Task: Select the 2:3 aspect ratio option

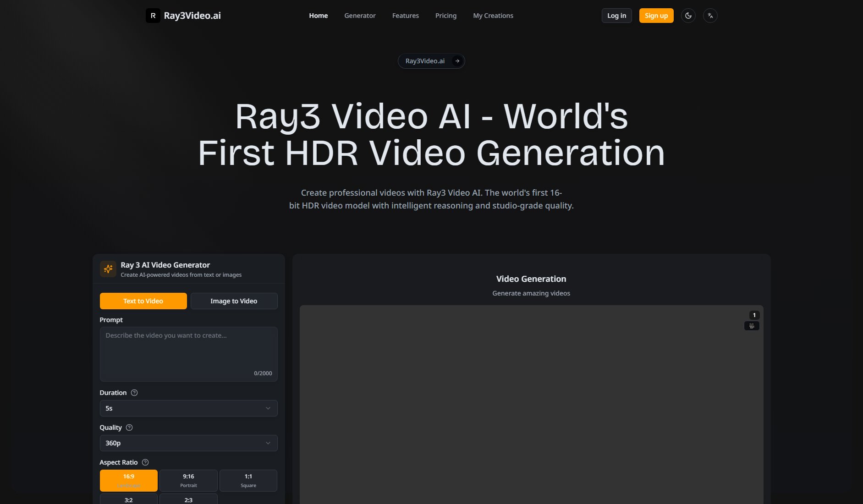Action: [x=188, y=499]
